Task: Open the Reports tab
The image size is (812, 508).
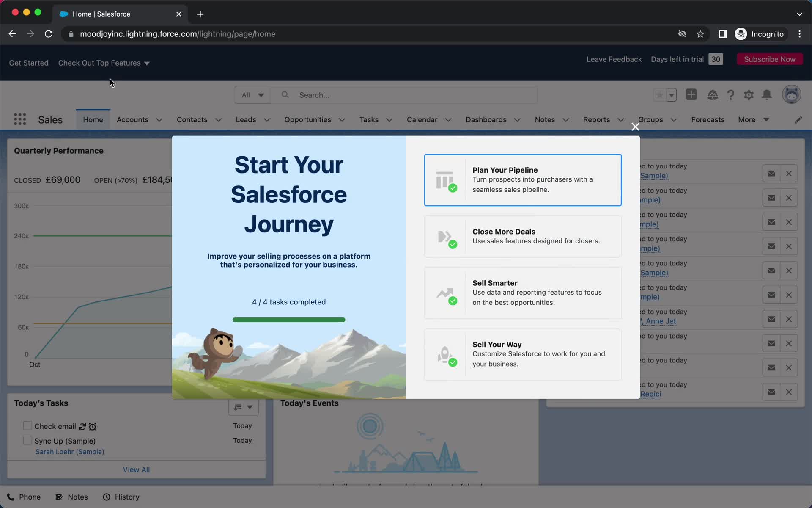Action: pos(596,120)
